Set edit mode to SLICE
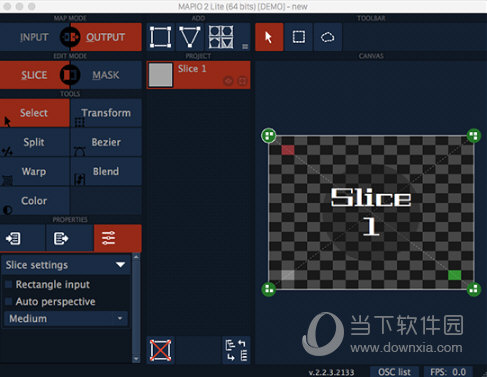The width and height of the screenshot is (487, 377). (x=33, y=75)
